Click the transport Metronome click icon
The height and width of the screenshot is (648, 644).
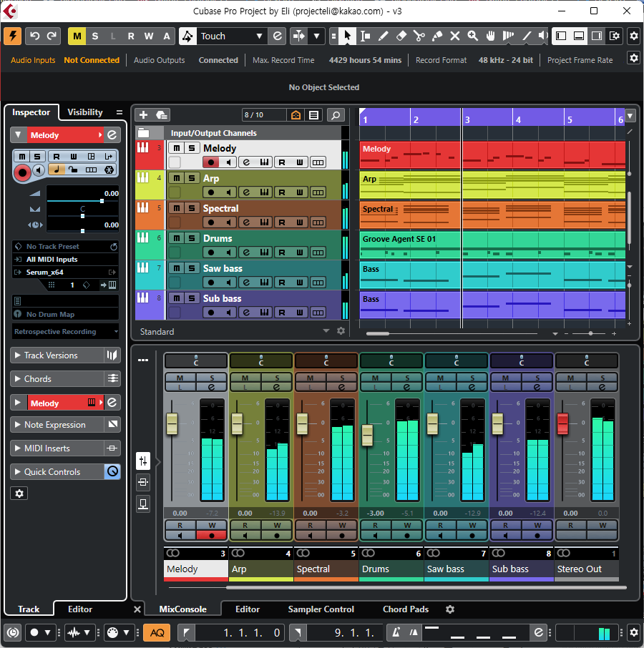point(396,632)
